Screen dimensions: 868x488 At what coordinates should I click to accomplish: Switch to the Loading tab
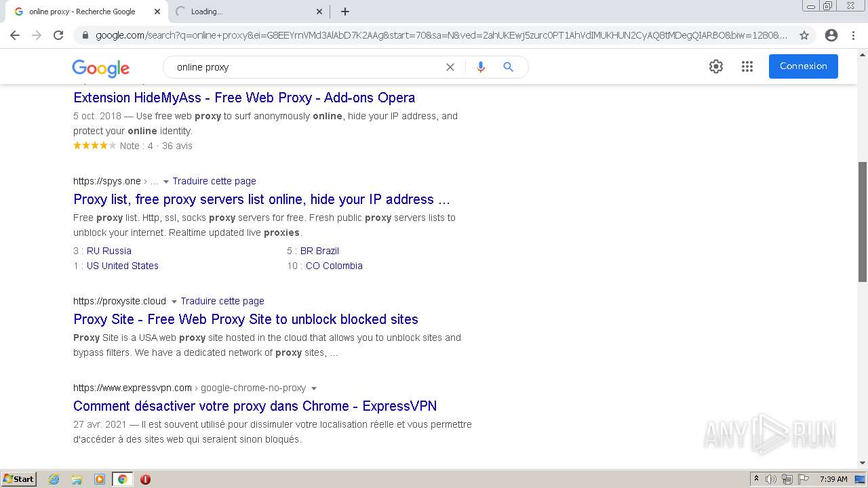(x=248, y=12)
